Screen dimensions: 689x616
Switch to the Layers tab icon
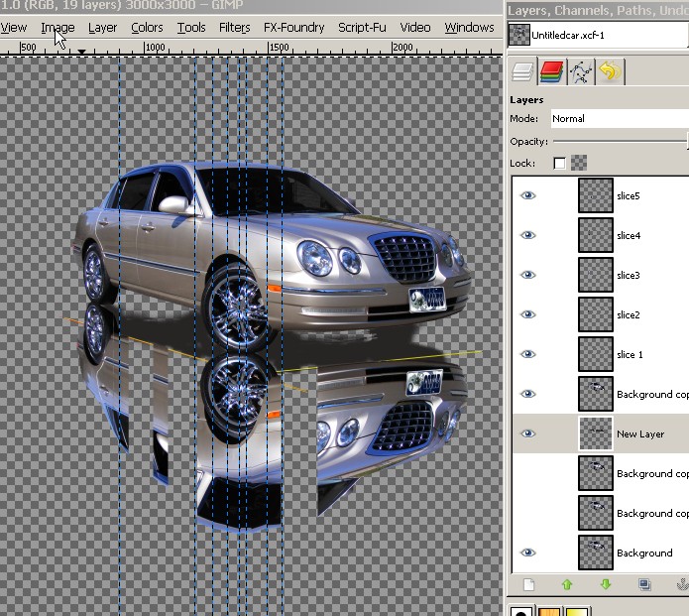coord(522,71)
